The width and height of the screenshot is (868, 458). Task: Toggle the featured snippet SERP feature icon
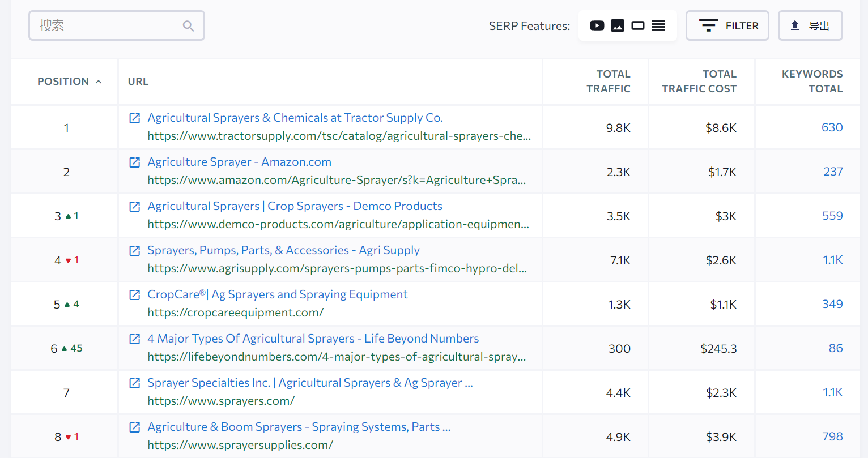click(638, 25)
